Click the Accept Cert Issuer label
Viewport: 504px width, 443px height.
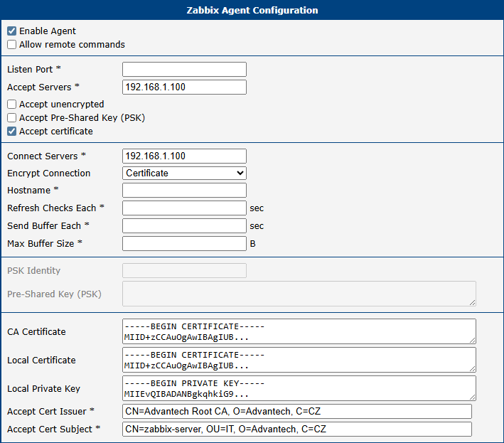[x=50, y=412]
